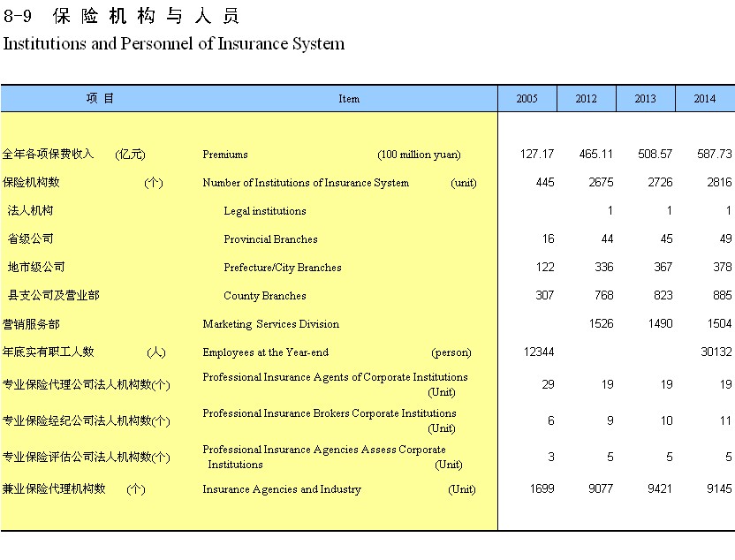
Task: Select the Marketing Services Division label
Action: 270,324
